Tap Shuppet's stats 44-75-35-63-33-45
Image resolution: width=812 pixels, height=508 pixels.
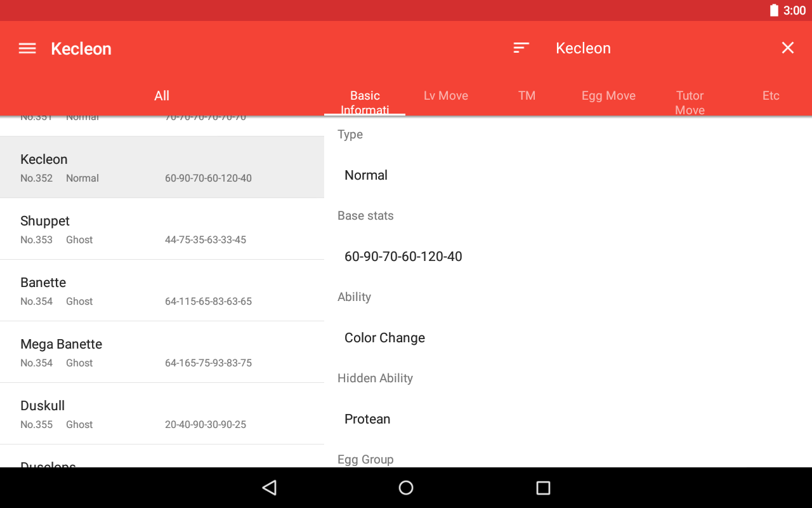(206, 240)
